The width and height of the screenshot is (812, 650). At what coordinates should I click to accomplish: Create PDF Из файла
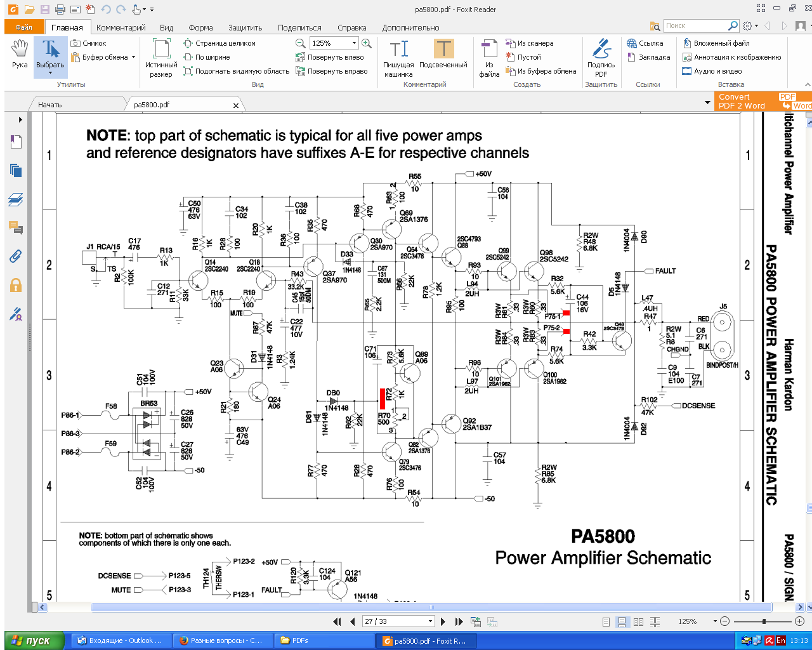tap(489, 58)
